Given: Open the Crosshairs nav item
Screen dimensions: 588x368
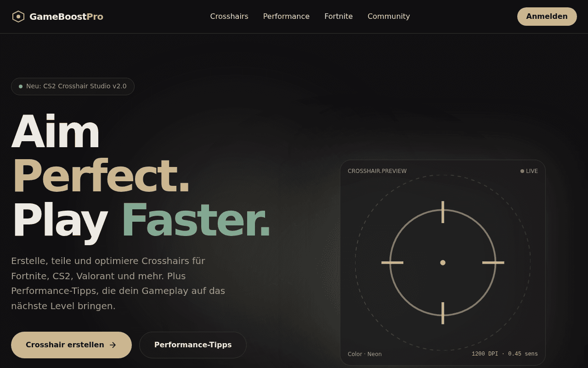Looking at the screenshot, I should point(229,17).
